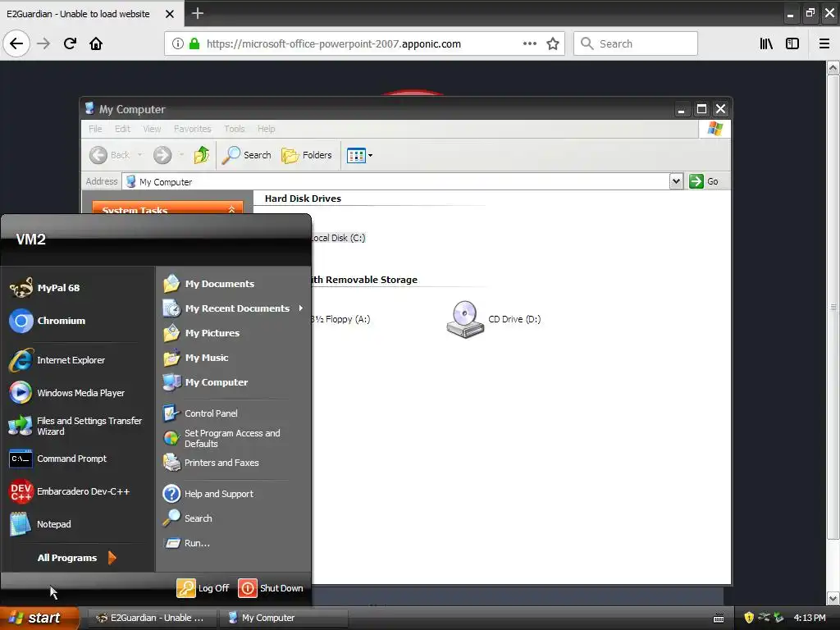The width and height of the screenshot is (840, 630).
Task: Launch MyPal 68 from Start menu
Action: coord(78,288)
